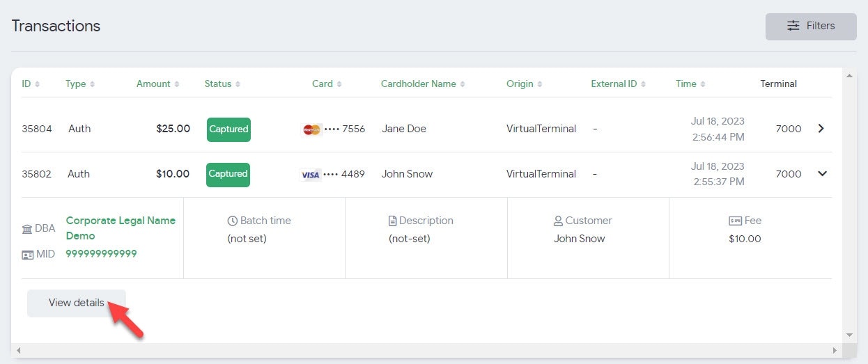Open the Filters button
The image size is (868, 364).
pyautogui.click(x=810, y=26)
